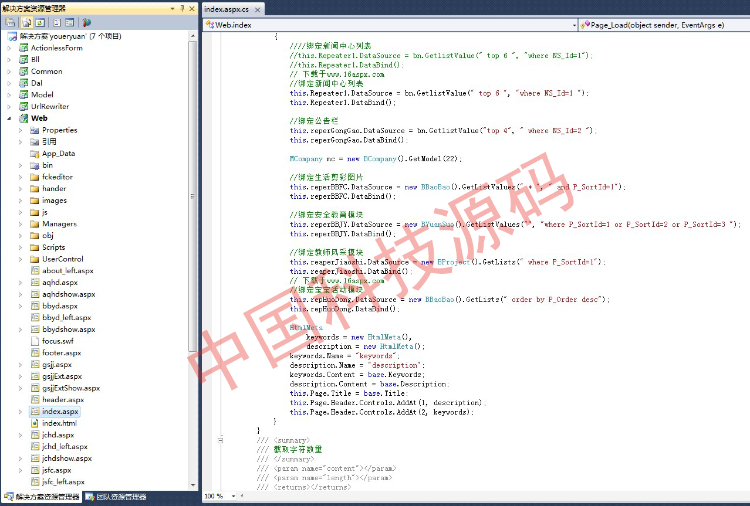Click the solution 'youeryuan' icon
This screenshot has height=506, width=750.
[12, 36]
